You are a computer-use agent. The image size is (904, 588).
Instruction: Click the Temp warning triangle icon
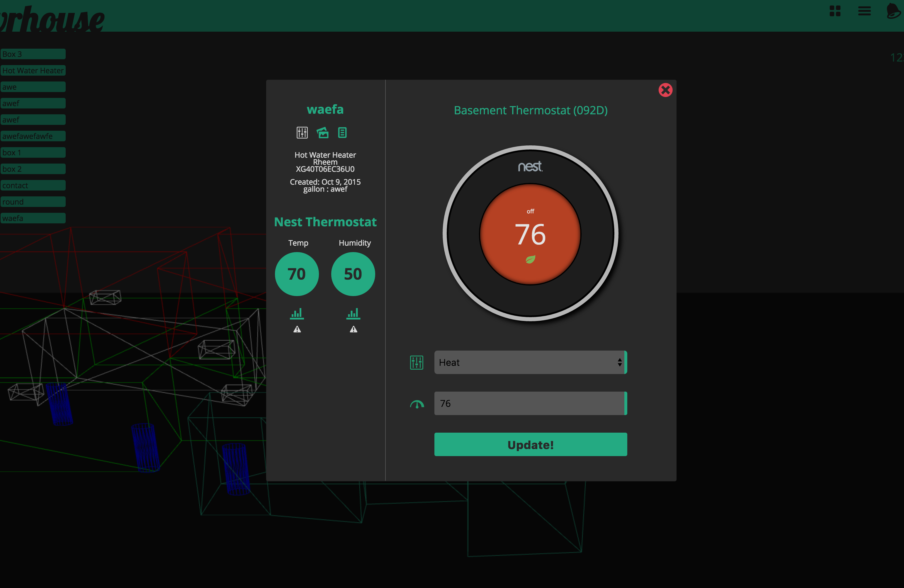[x=297, y=329]
